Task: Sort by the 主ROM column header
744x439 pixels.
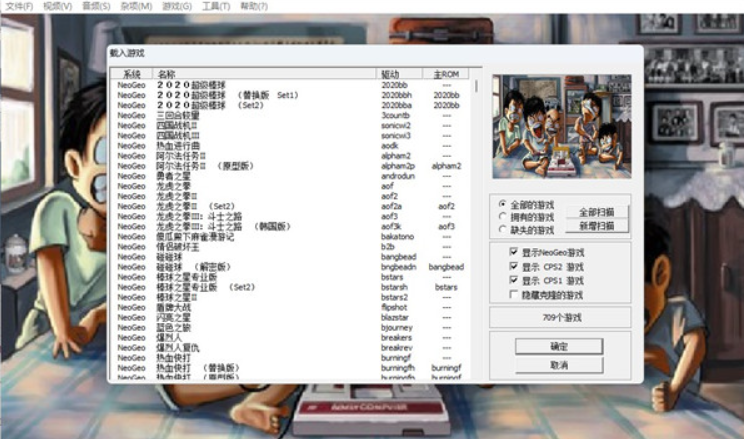Action: pos(446,74)
